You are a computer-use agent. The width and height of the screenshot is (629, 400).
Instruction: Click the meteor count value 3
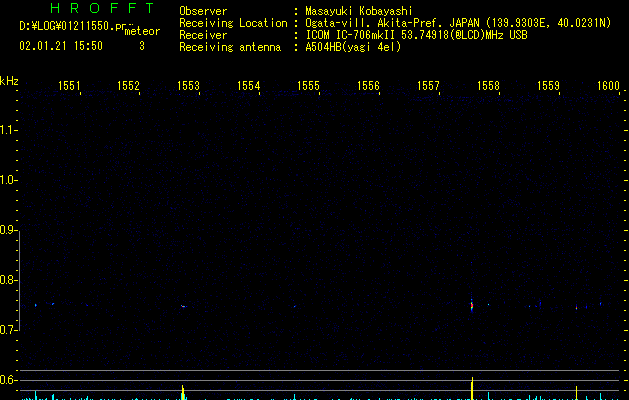tap(142, 46)
